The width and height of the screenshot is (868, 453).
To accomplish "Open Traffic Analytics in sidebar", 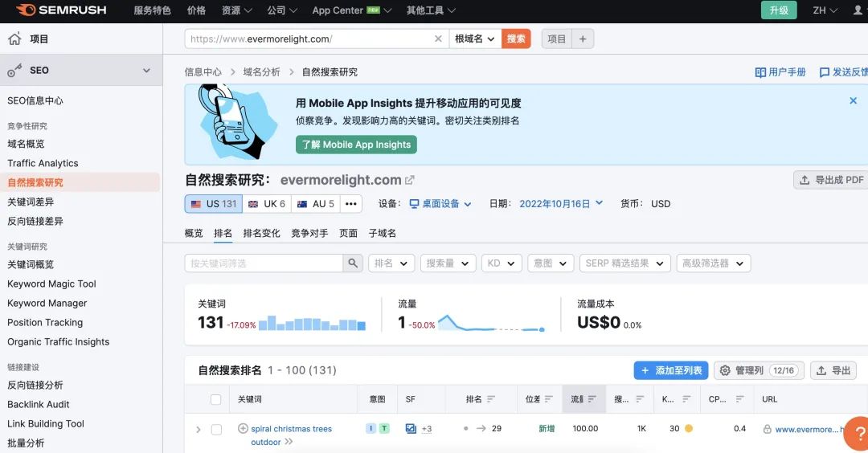I will coord(43,163).
